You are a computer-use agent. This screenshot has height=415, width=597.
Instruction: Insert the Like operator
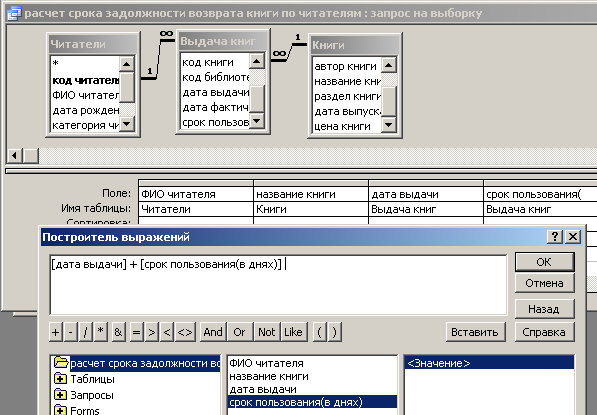click(x=294, y=332)
